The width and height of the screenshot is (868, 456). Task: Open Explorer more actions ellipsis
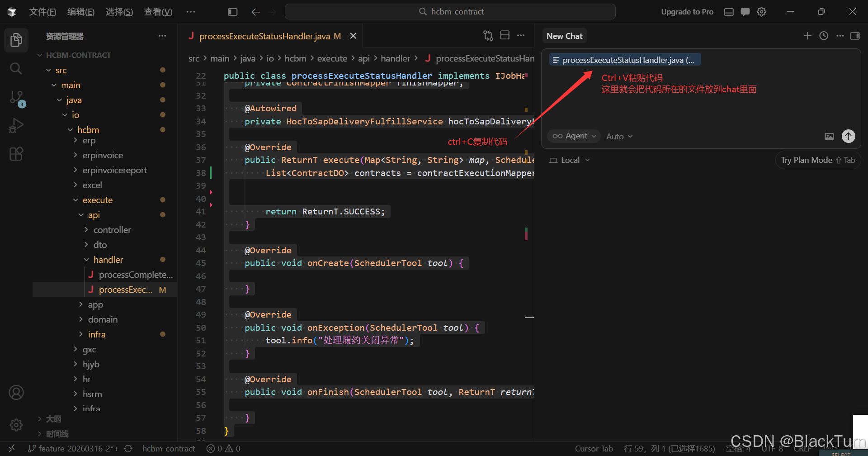click(x=162, y=36)
